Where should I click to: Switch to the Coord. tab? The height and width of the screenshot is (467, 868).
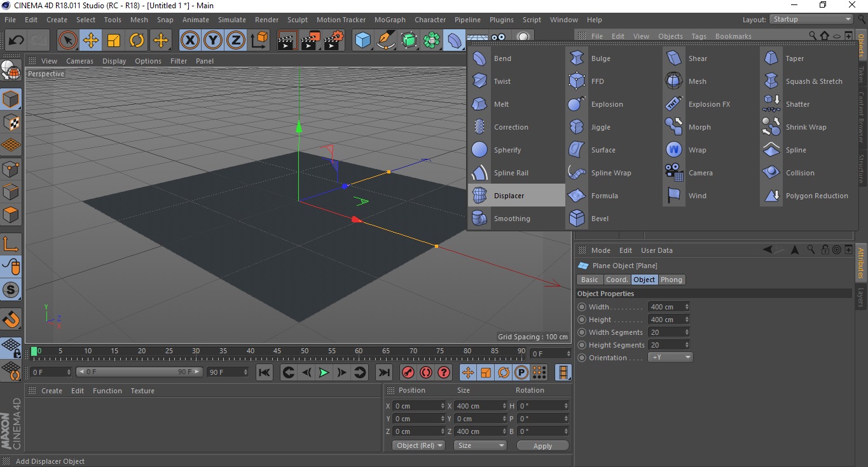[x=617, y=280]
